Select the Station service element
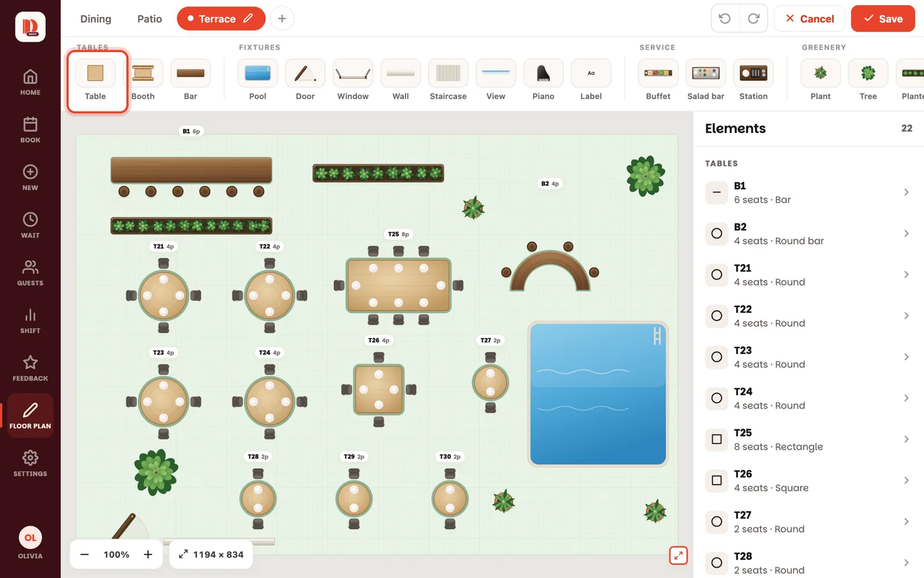Viewport: 924px width, 578px height. [754, 80]
